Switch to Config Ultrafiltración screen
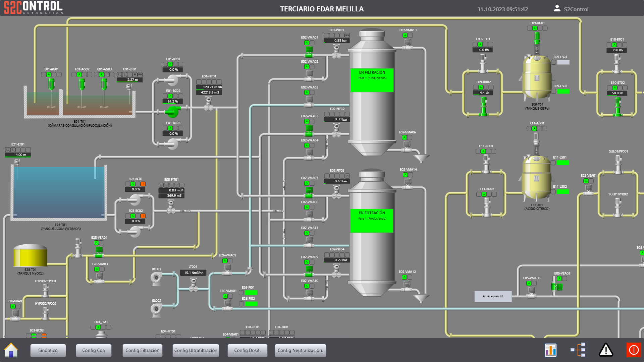The height and width of the screenshot is (362, 644). point(196,350)
